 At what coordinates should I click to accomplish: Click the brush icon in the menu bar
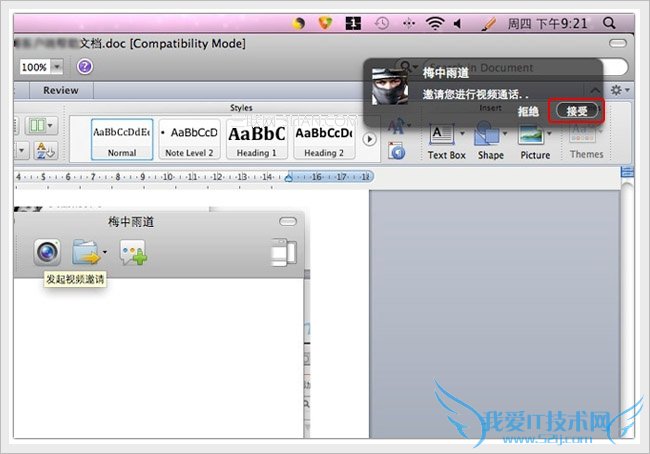pos(489,24)
